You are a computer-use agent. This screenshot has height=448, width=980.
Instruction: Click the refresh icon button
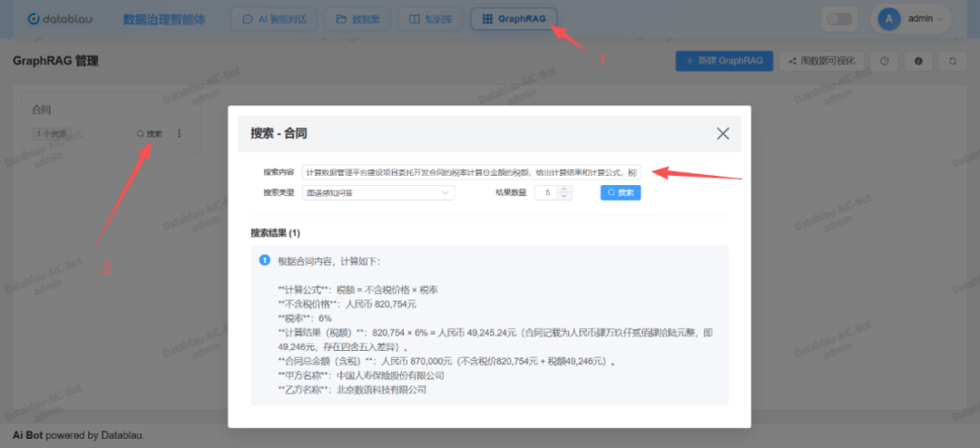coord(952,61)
